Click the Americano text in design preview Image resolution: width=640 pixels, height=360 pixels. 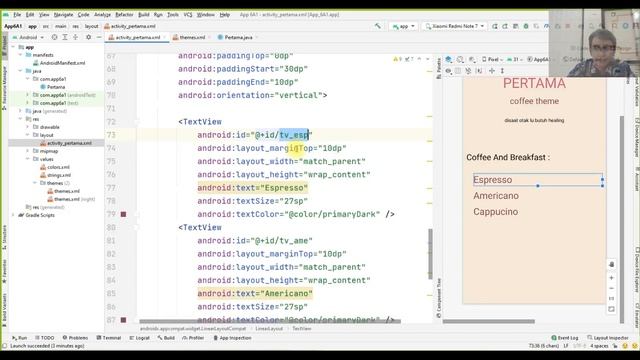496,196
